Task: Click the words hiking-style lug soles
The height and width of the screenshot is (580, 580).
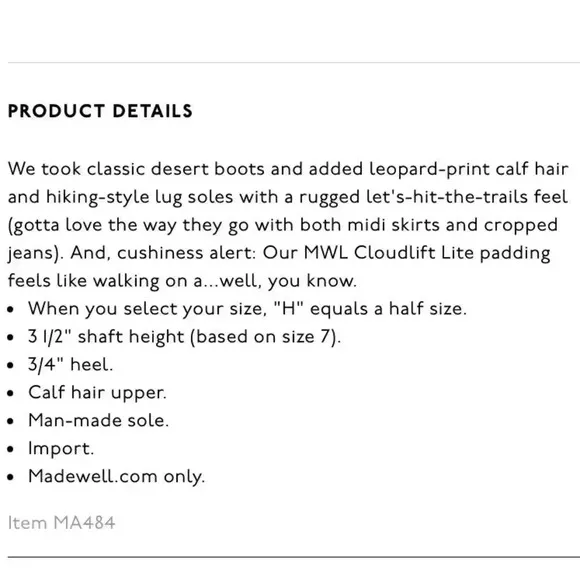Action: (x=139, y=197)
